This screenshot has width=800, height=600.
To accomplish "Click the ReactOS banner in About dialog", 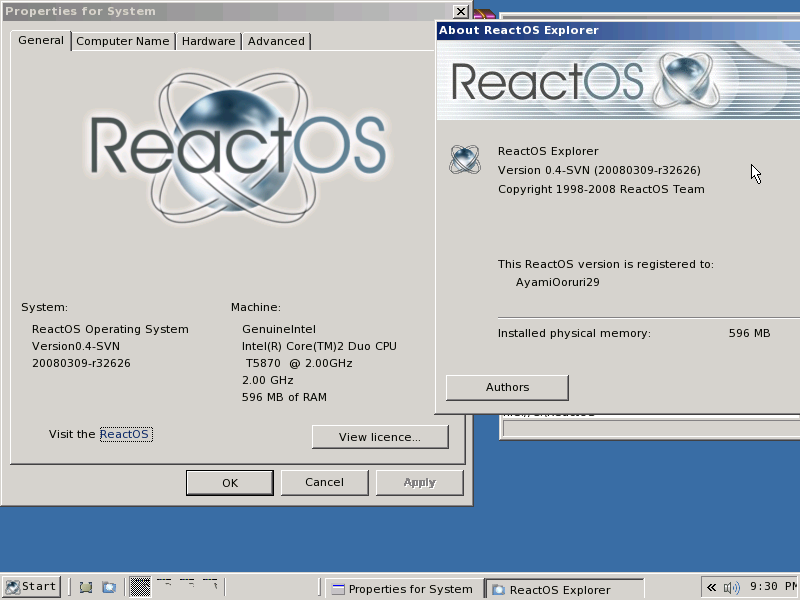I will pos(618,81).
